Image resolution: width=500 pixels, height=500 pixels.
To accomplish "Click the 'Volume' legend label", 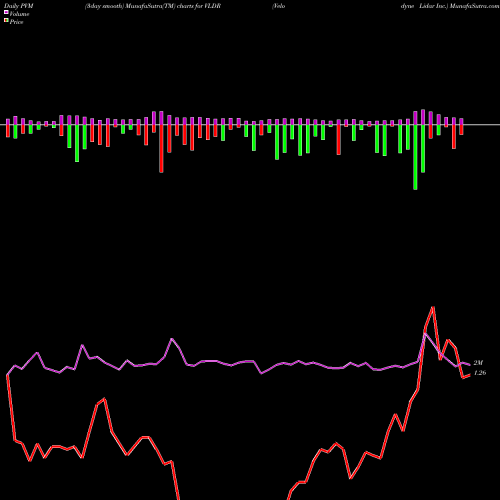I will (19, 14).
